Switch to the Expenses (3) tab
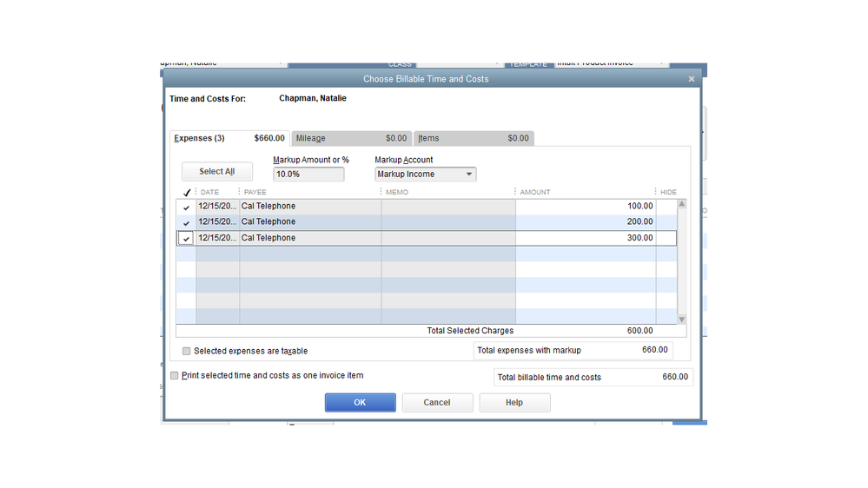Image resolution: width=868 pixels, height=488 pixels. [229, 138]
